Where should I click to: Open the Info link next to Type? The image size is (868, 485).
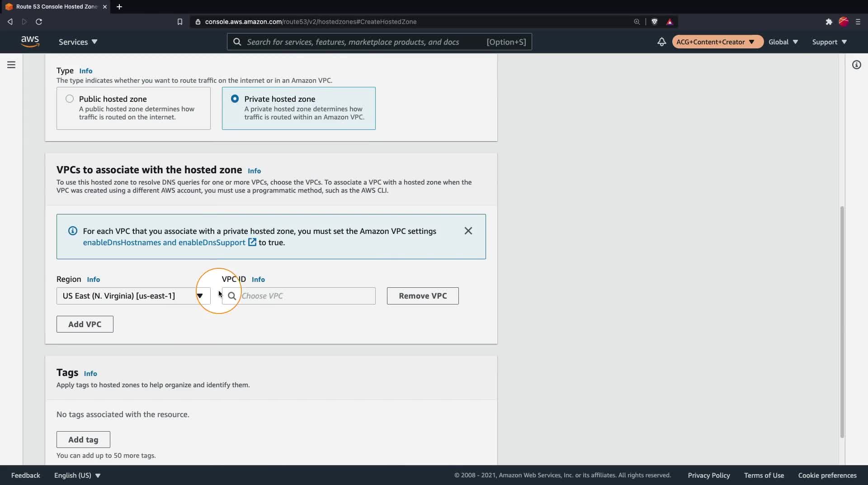tap(86, 71)
